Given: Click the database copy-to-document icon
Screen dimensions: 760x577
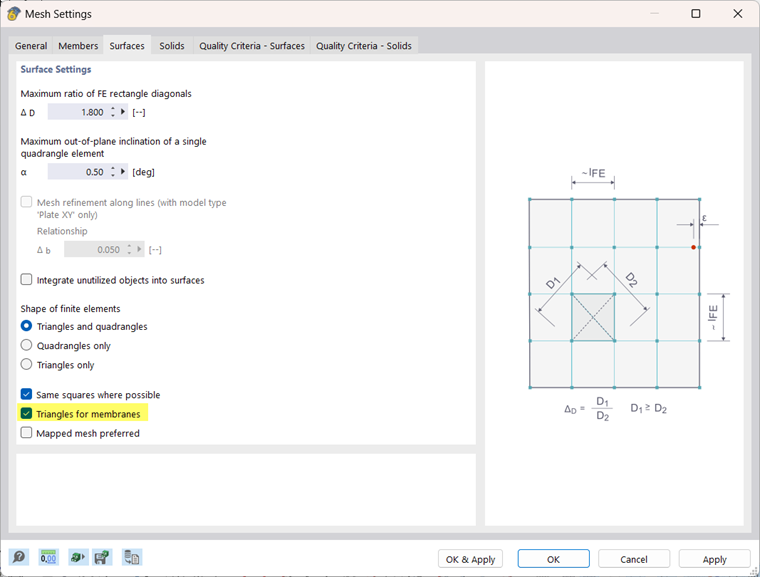Looking at the screenshot, I should pyautogui.click(x=131, y=557).
